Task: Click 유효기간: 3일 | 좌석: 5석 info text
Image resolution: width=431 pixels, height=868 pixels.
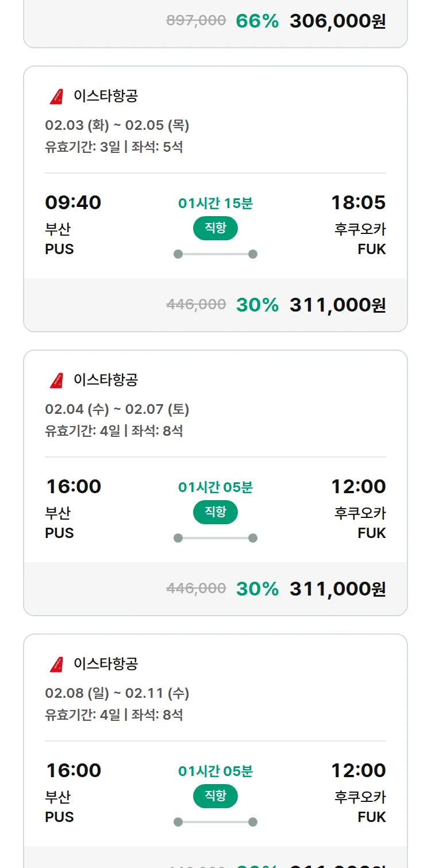Action: point(114,147)
